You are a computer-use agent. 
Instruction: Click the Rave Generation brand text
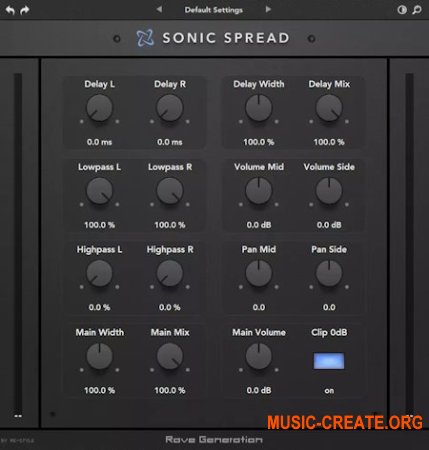214,440
